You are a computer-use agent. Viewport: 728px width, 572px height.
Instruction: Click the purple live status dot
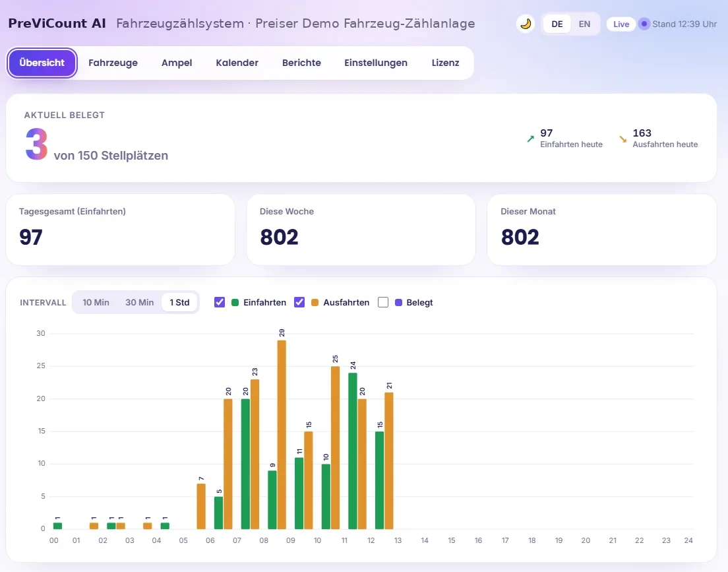pos(644,24)
